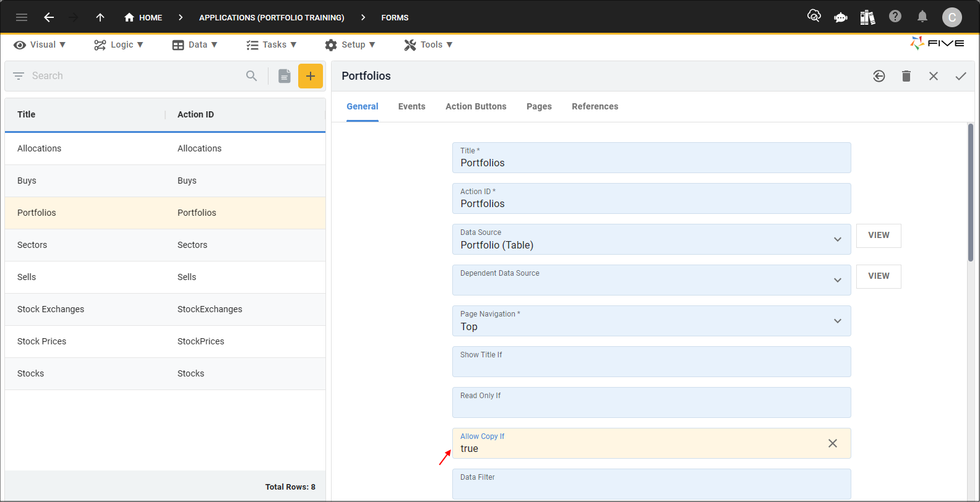Expand the Data Source dropdown

tap(838, 239)
